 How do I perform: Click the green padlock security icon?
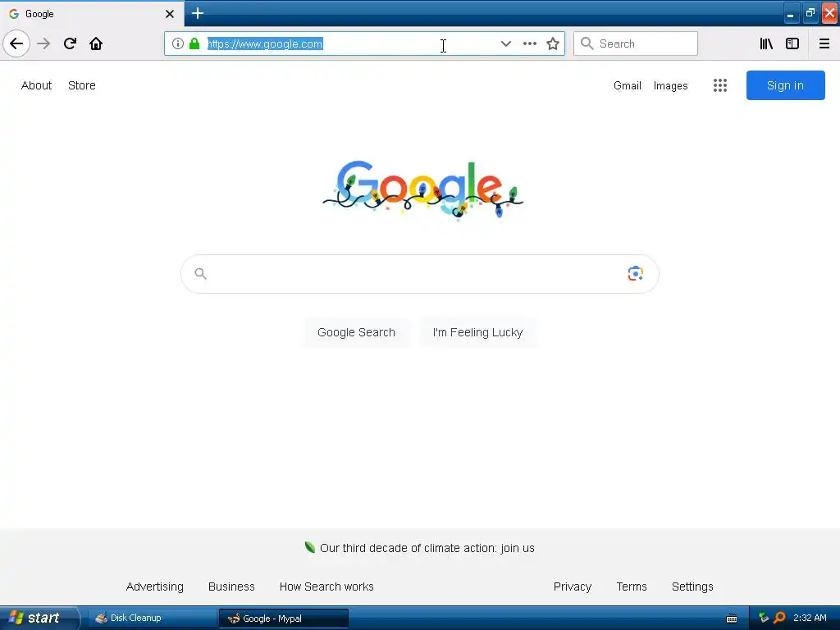pyautogui.click(x=194, y=43)
